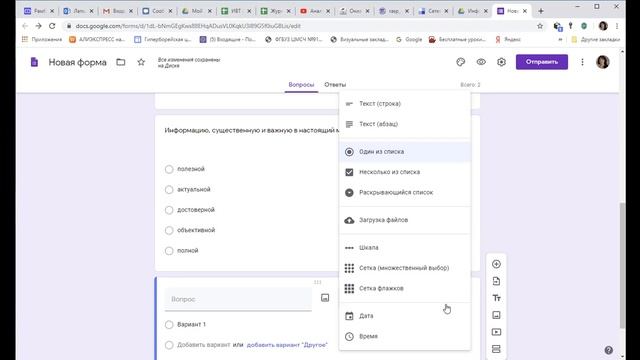
Task: Click the Отправить button
Action: [542, 62]
